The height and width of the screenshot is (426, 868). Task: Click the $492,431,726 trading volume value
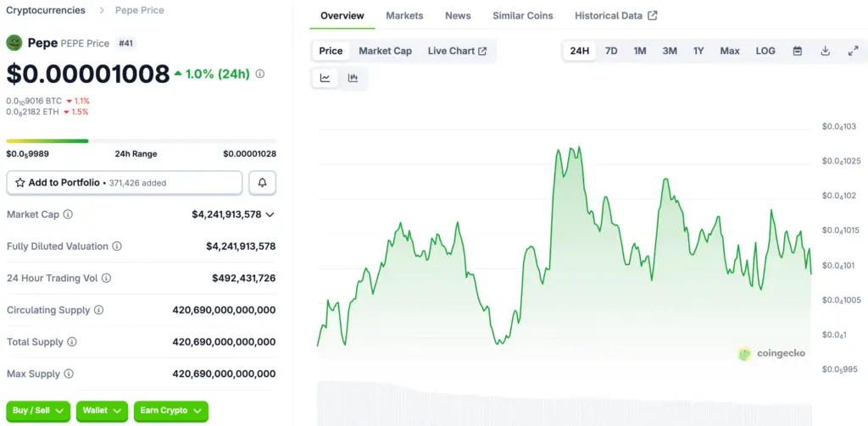(243, 279)
